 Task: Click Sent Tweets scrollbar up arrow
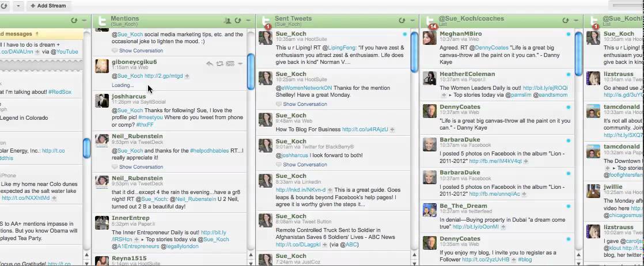(x=414, y=255)
